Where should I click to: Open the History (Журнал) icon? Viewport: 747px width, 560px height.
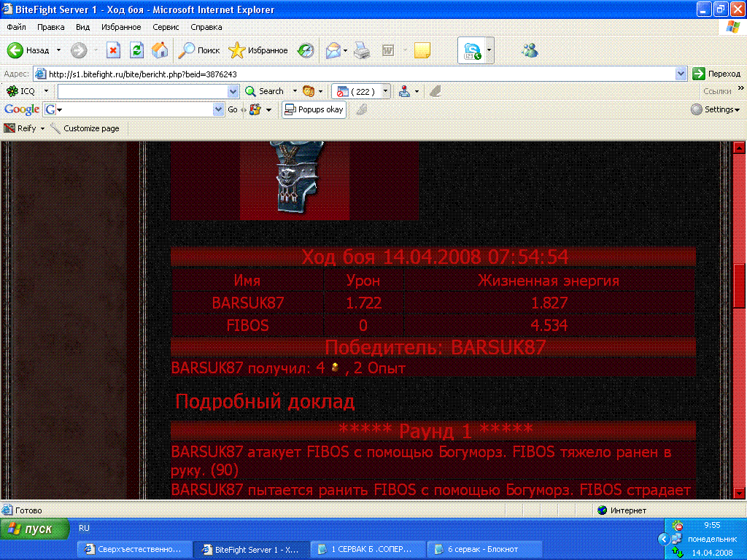coord(306,50)
